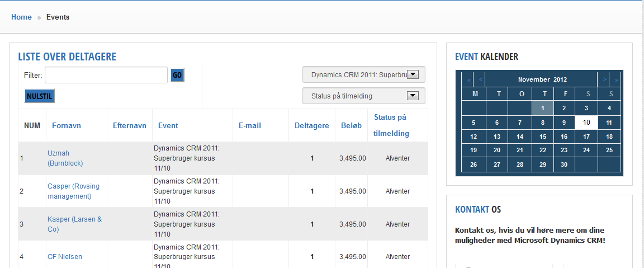Sort by Deltagere column header
The height and width of the screenshot is (268, 644).
point(312,126)
